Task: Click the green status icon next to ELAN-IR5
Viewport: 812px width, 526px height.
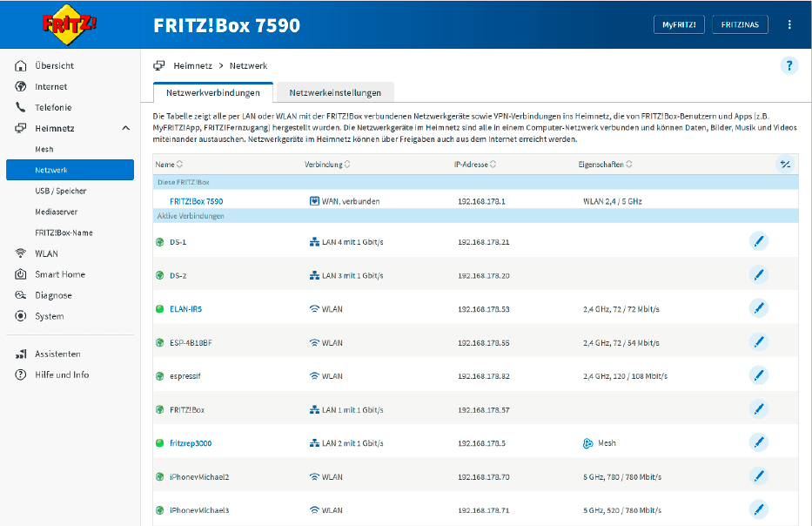Action: [x=159, y=309]
